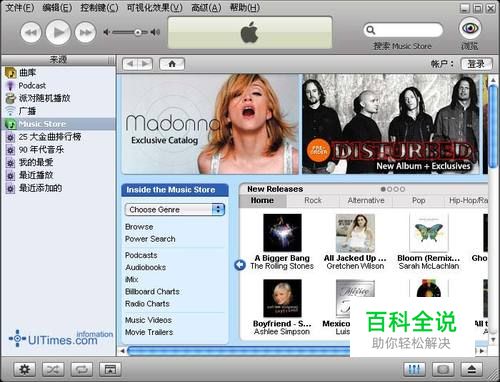Click the search magnifier icon
The width and height of the screenshot is (500, 382).
click(x=371, y=30)
